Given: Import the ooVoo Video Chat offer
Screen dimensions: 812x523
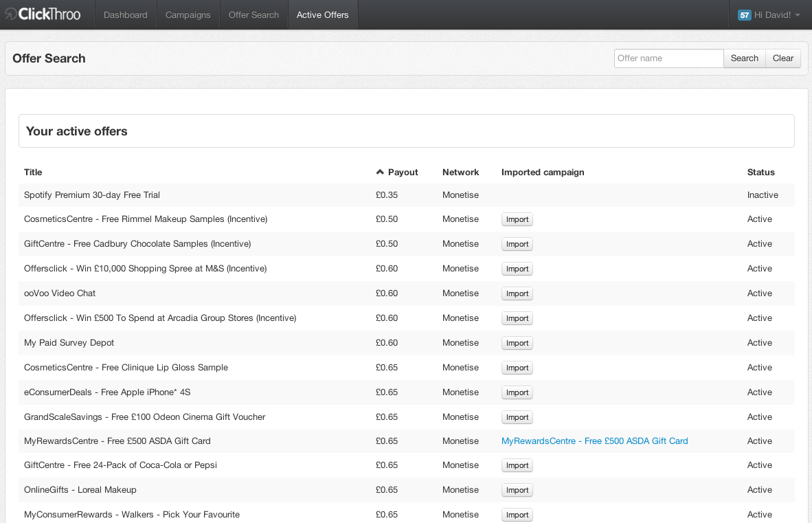Looking at the screenshot, I should [x=517, y=293].
